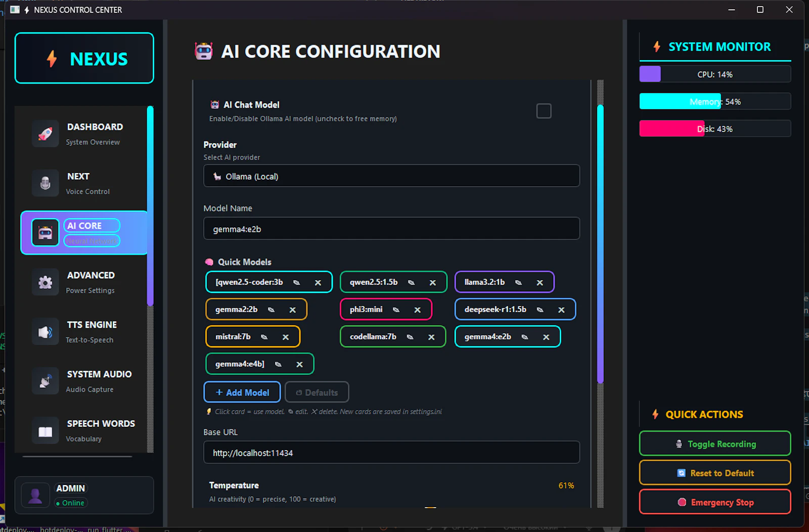809x532 pixels.
Task: Edit the phi3:mini model card
Action: point(396,309)
